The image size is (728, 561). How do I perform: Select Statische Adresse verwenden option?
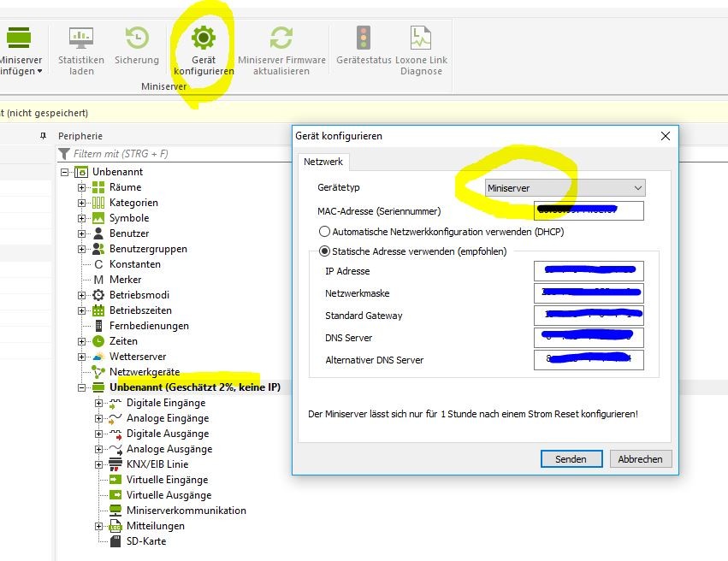324,251
